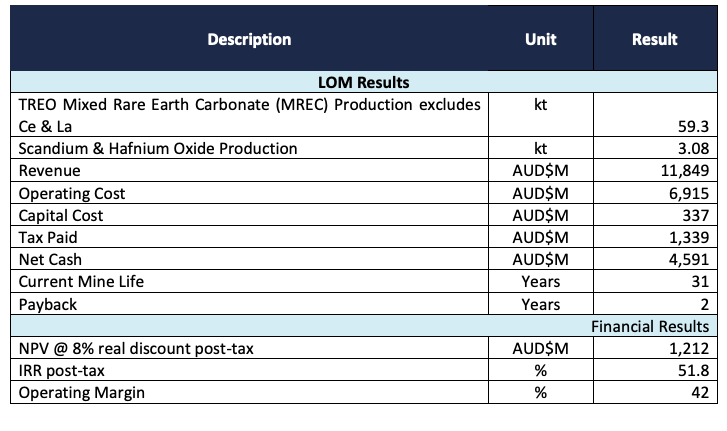Click the Financial Results section label
727x431 pixels.
tap(650, 326)
